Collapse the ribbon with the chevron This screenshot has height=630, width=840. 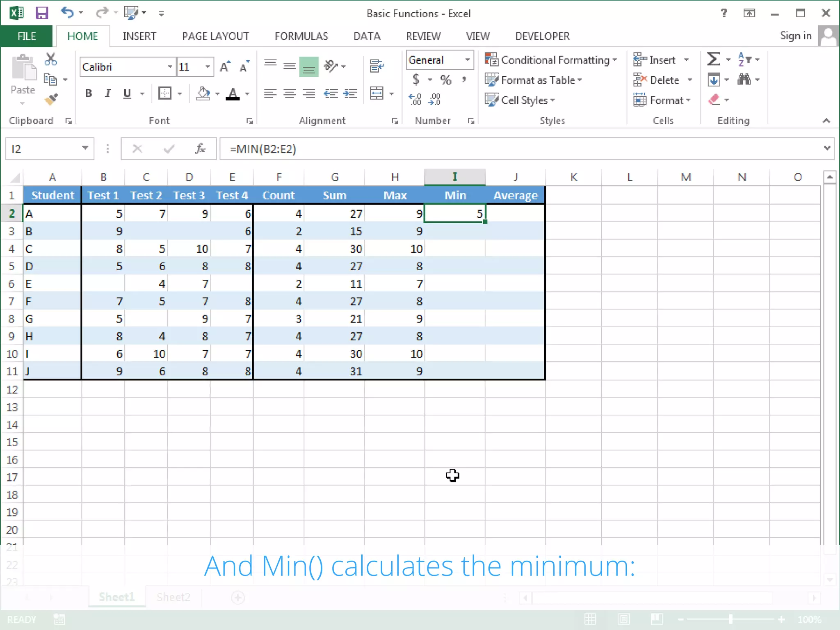click(x=826, y=121)
